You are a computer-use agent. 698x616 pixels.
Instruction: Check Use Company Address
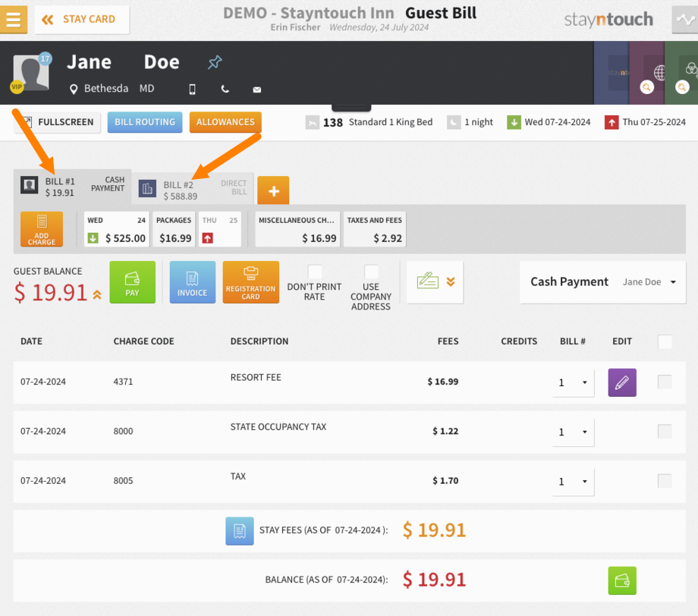click(x=371, y=272)
